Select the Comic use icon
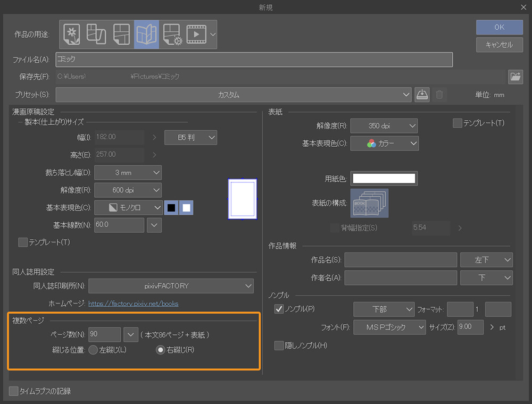532x404 pixels. [121, 34]
